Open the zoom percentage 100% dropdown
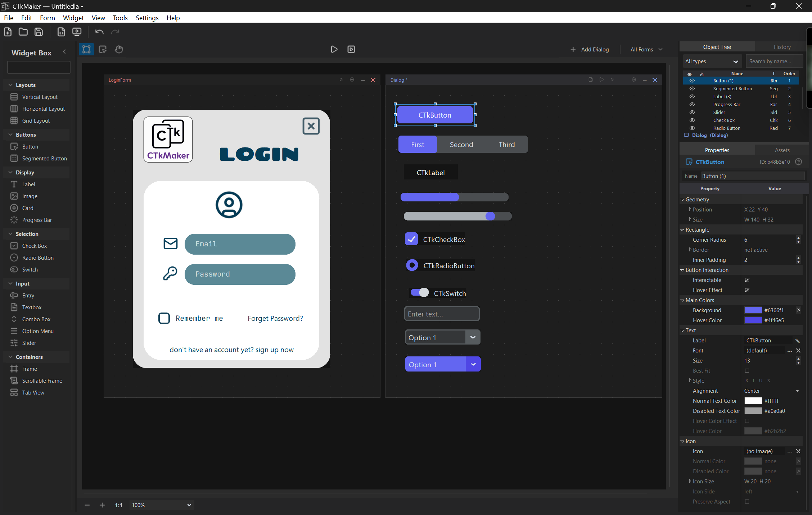The width and height of the screenshot is (812, 515). click(161, 505)
